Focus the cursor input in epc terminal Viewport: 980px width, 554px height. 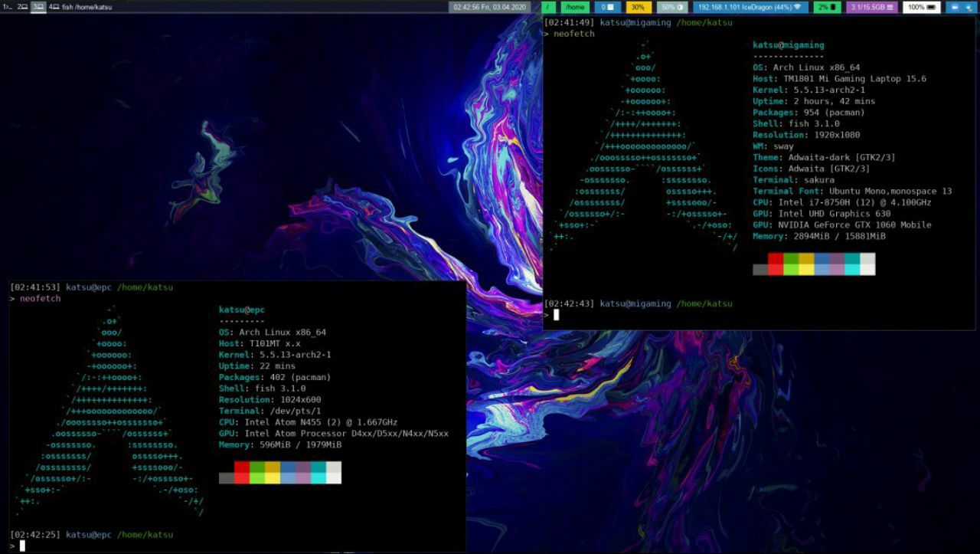22,546
